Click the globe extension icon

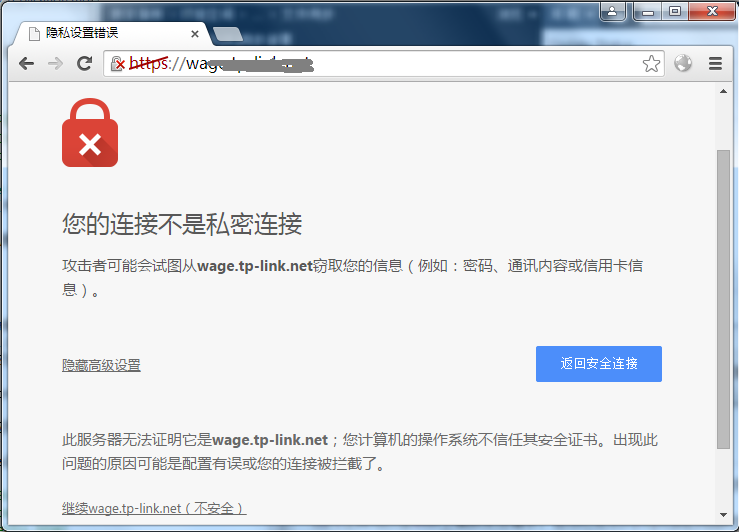[x=682, y=63]
